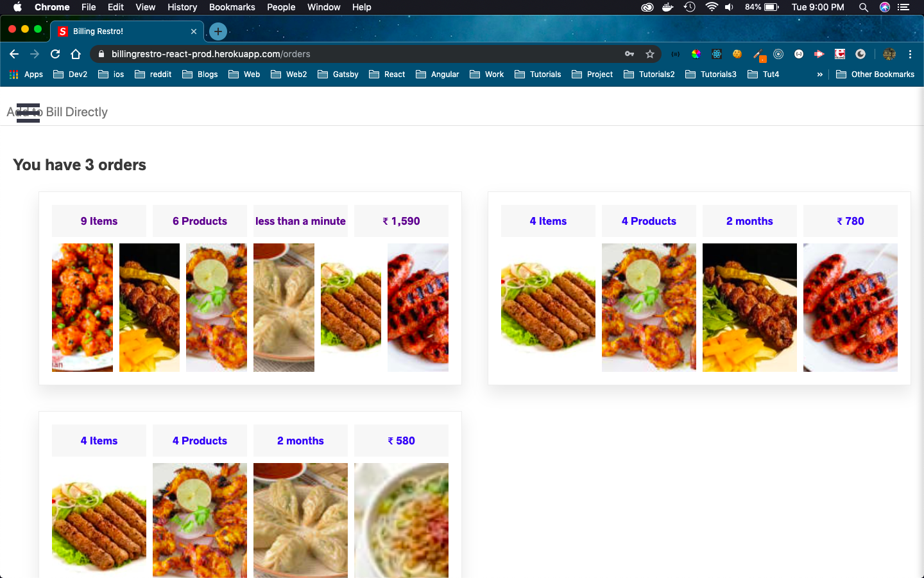Open the Other Bookmarks folder
The height and width of the screenshot is (578, 924).
[x=875, y=74]
